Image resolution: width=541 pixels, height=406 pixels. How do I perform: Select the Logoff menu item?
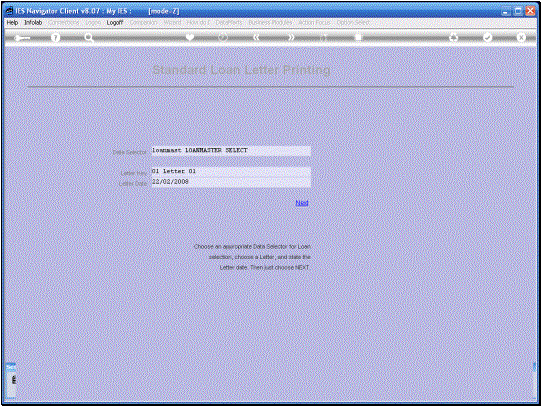pyautogui.click(x=115, y=22)
